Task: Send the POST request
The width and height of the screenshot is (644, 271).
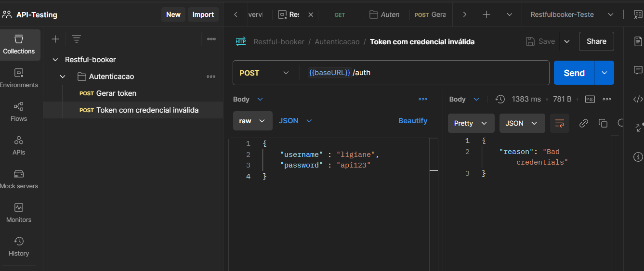Action: (x=574, y=73)
